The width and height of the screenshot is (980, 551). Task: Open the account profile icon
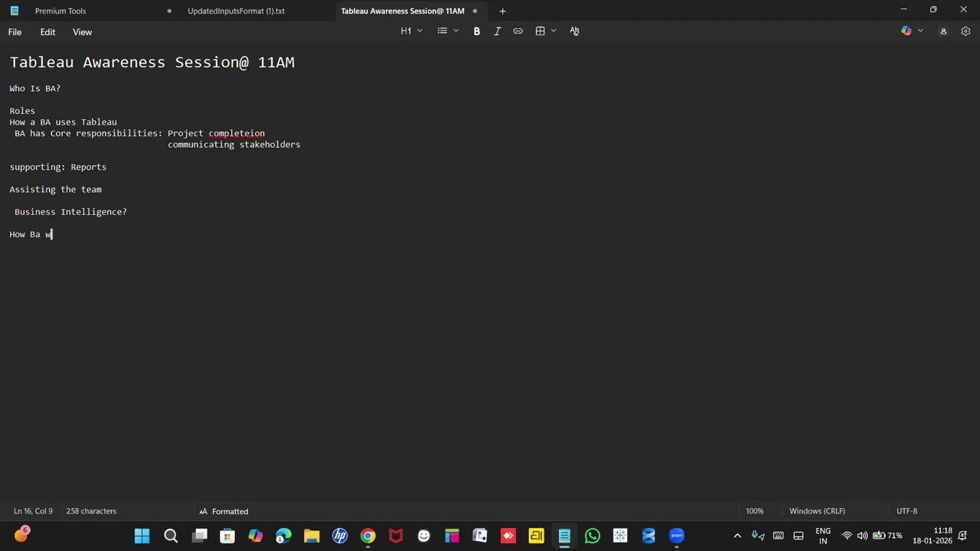[x=943, y=31]
